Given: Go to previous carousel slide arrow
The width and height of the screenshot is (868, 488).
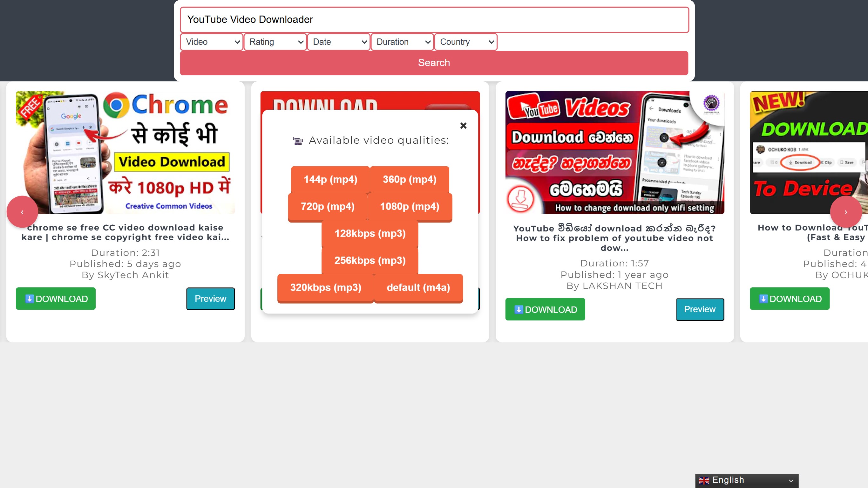Looking at the screenshot, I should click(x=22, y=212).
